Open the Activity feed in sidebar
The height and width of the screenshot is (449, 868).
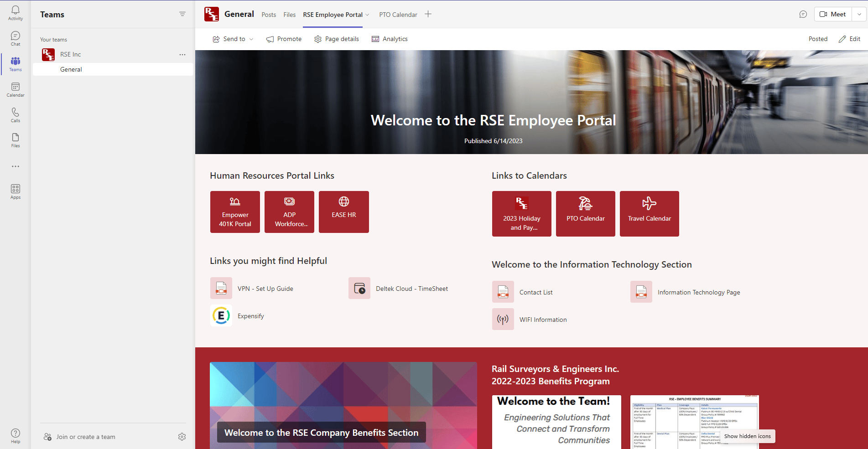click(16, 13)
